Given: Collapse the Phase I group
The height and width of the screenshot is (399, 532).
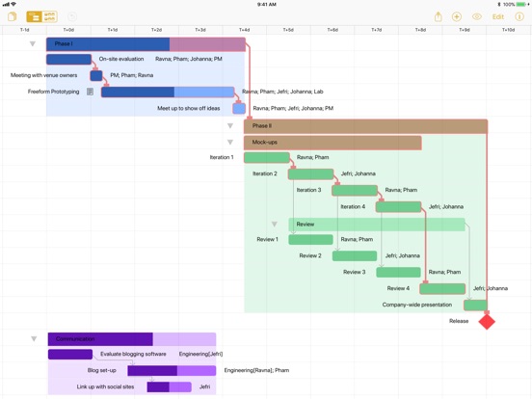Looking at the screenshot, I should pos(33,43).
